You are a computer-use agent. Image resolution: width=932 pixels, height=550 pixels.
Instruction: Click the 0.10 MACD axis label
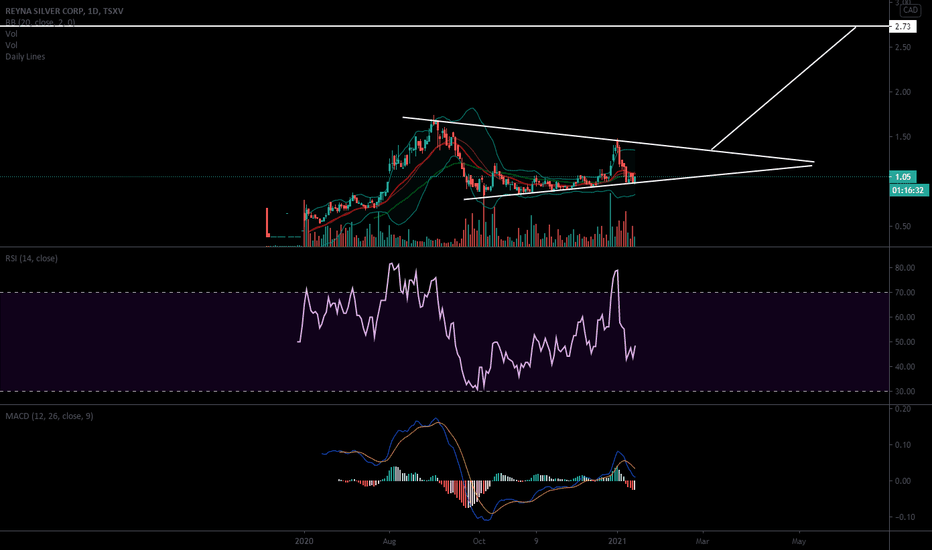[902, 445]
